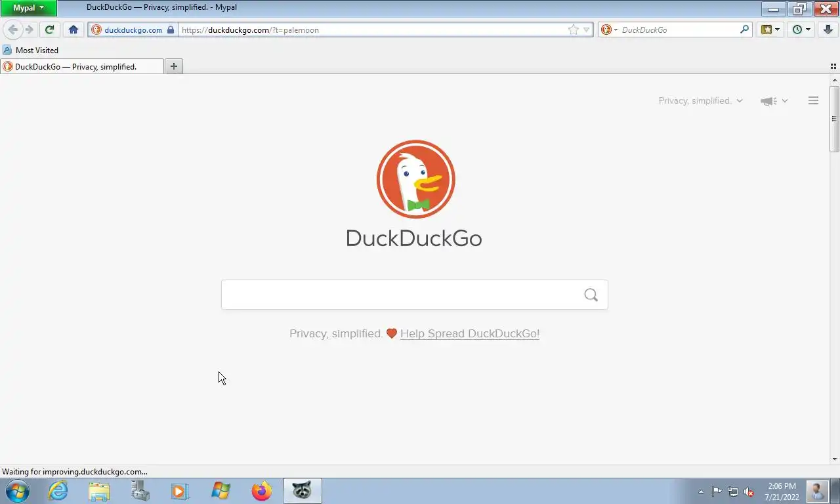Open the search engine selector dropdown
Viewport: 840px width, 504px height.
(x=610, y=30)
